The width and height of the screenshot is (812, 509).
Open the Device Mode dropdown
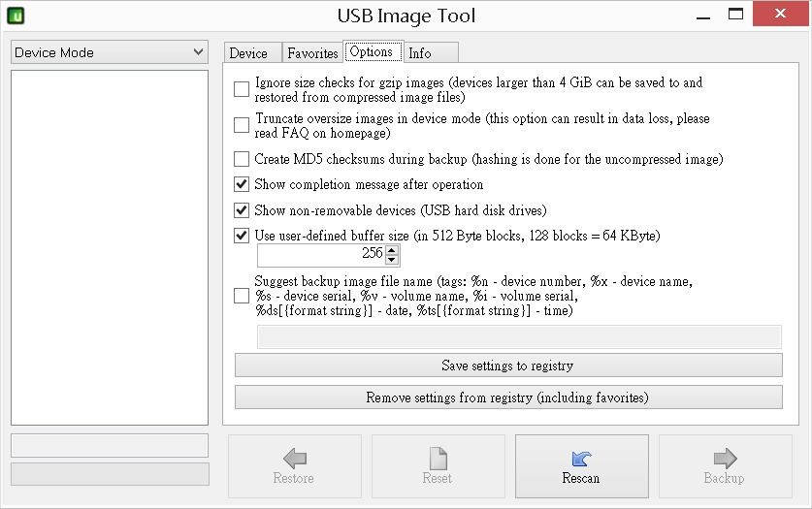click(110, 52)
